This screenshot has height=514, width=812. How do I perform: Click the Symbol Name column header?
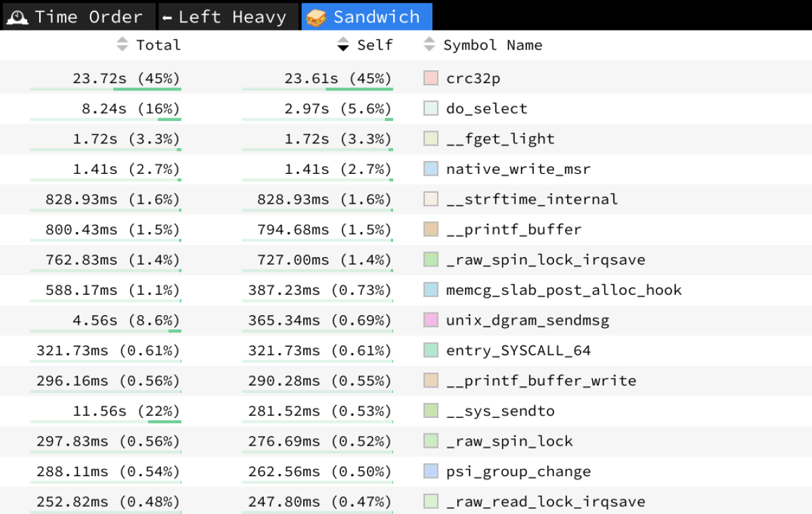(493, 45)
